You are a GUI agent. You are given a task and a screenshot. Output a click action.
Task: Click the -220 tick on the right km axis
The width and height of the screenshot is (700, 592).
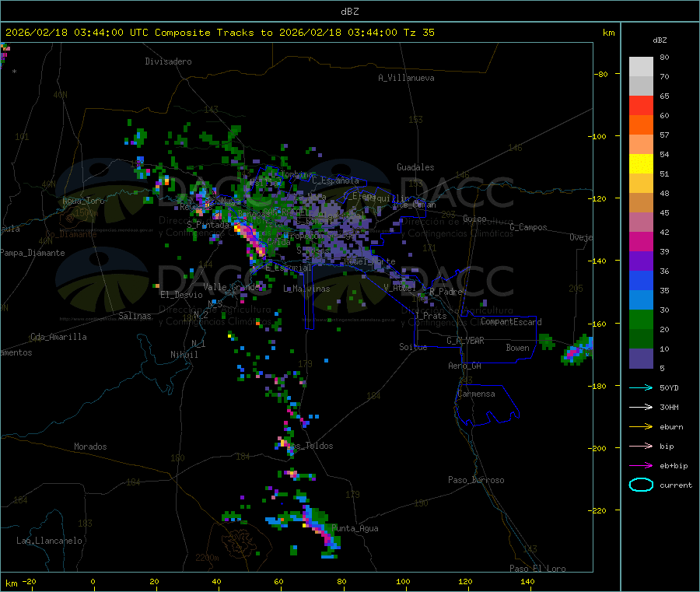pos(598,511)
